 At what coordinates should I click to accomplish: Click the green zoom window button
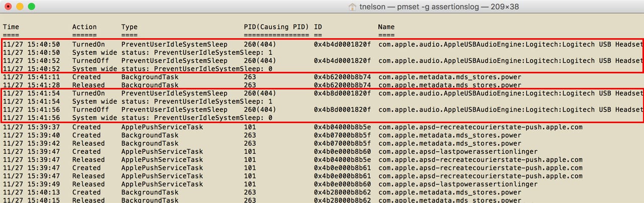tap(31, 7)
